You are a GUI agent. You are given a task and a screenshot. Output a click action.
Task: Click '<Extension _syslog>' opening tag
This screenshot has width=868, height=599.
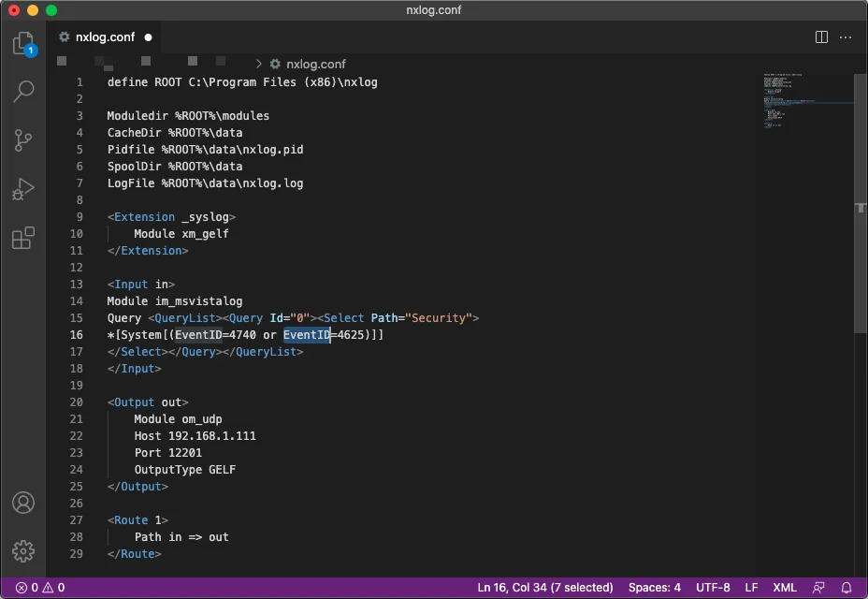pos(171,217)
